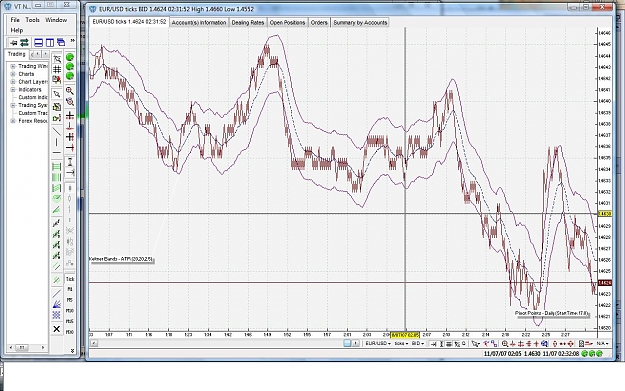Open the N/A dropdown in chart toolbar
Viewport: 625px width, 391px height.
tap(602, 344)
